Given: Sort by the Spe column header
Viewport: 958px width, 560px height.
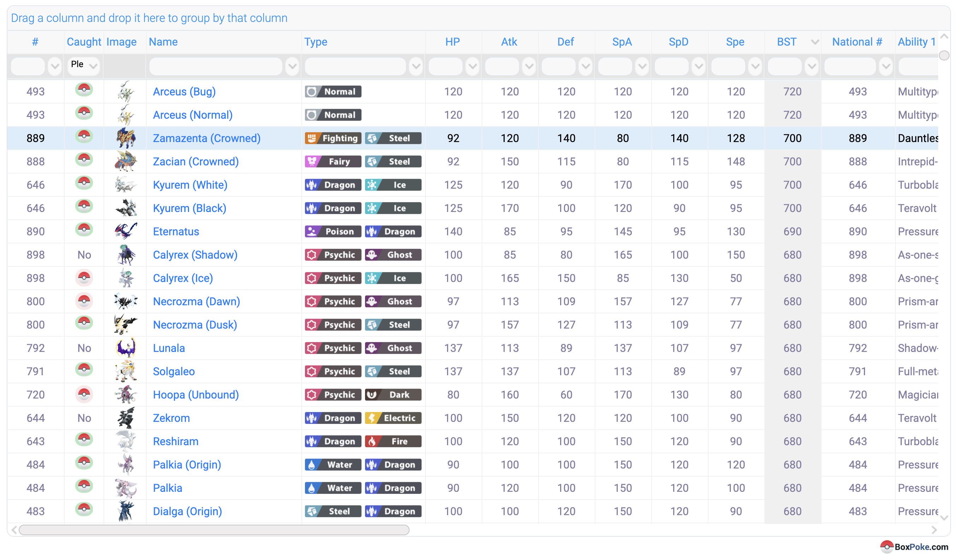Looking at the screenshot, I should 735,42.
